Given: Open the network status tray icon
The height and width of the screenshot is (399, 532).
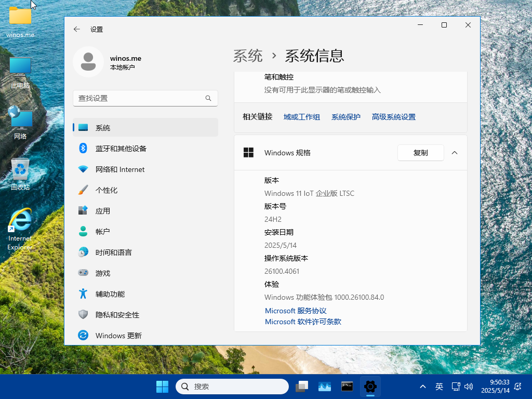Looking at the screenshot, I should [x=456, y=387].
